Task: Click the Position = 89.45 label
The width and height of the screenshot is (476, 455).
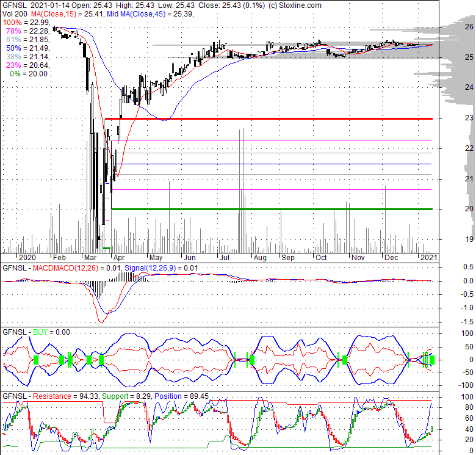Action: [x=181, y=396]
